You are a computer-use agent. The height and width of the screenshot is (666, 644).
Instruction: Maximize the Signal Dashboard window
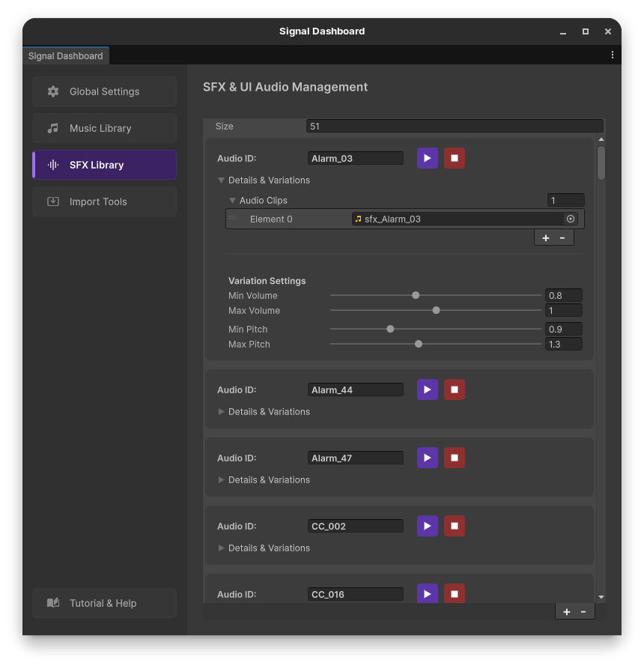point(586,31)
